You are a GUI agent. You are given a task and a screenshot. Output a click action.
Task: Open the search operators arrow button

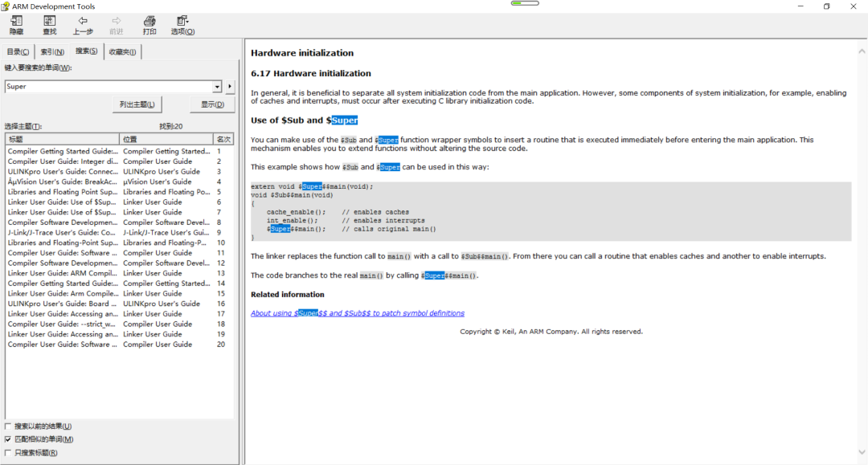point(230,87)
